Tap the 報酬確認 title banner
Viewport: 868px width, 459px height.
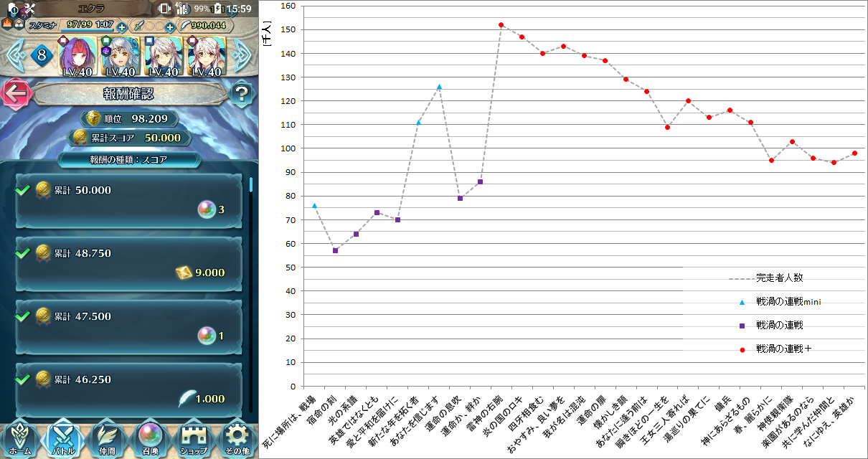coord(128,94)
